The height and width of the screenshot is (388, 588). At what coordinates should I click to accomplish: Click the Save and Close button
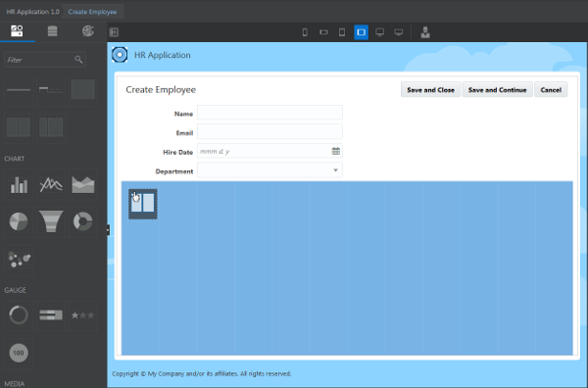[x=430, y=90]
